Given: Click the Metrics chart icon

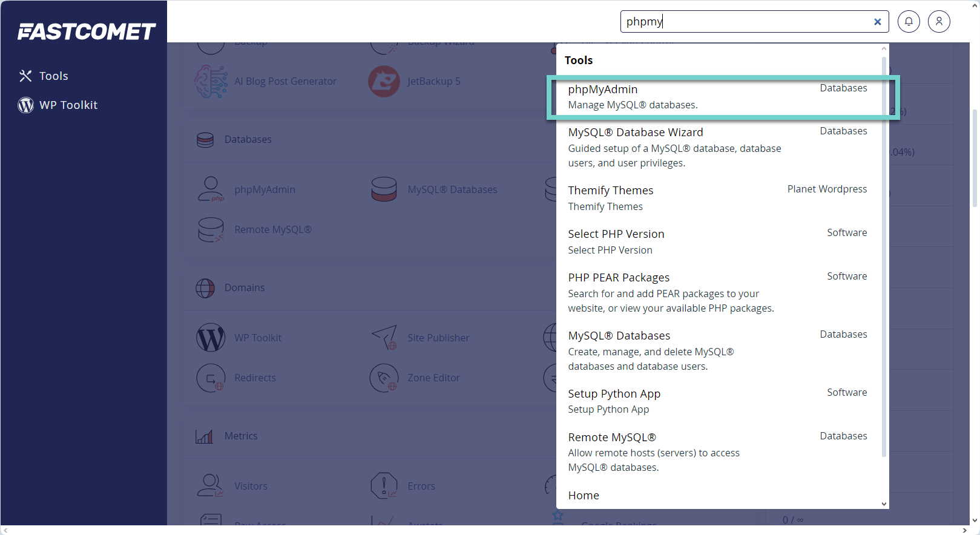Looking at the screenshot, I should [x=204, y=436].
